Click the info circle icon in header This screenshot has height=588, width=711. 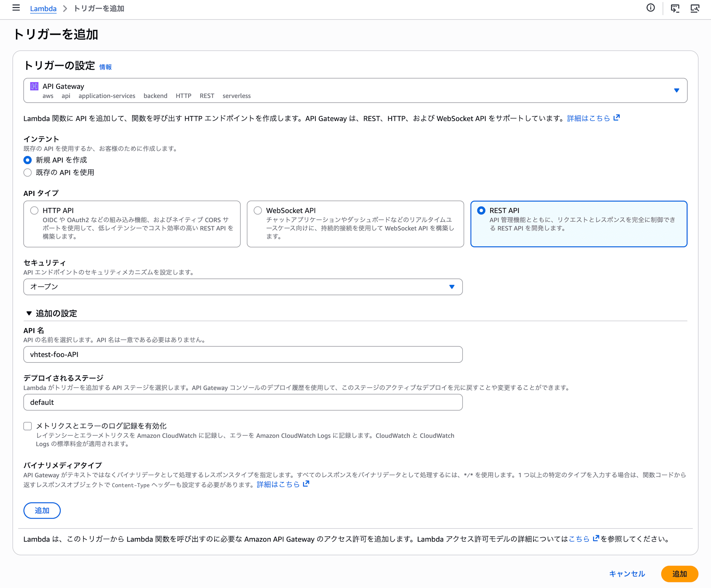tap(651, 8)
